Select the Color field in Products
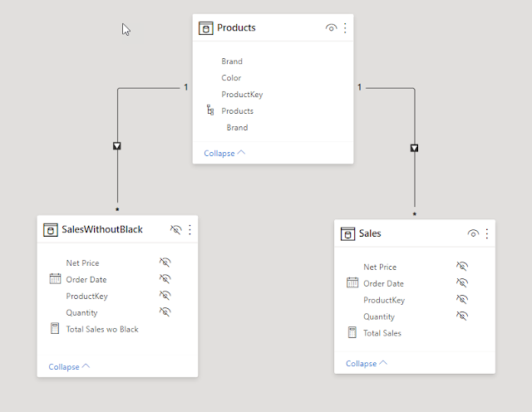The width and height of the screenshot is (532, 412). pyautogui.click(x=231, y=78)
